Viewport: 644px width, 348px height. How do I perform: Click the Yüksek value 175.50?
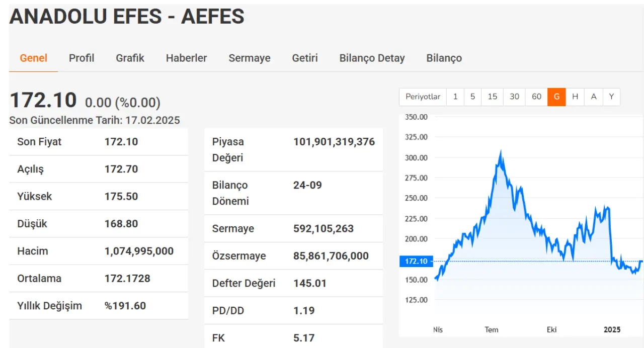[x=121, y=196]
